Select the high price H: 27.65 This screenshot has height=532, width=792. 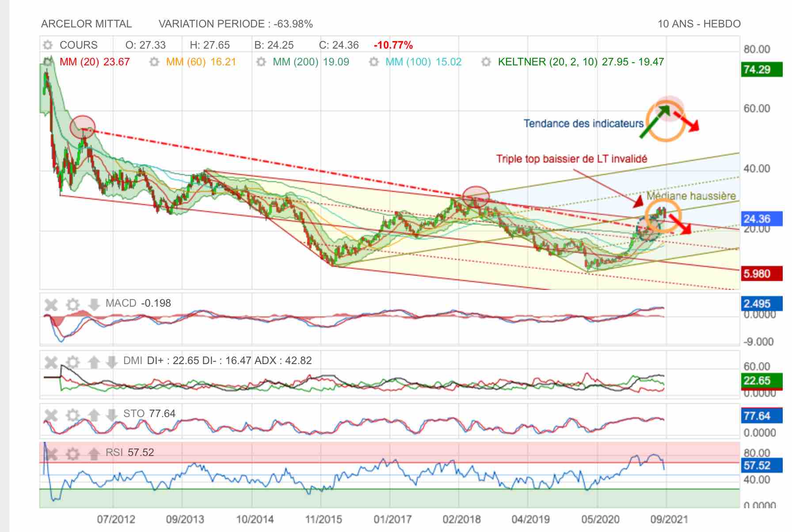click(x=210, y=45)
